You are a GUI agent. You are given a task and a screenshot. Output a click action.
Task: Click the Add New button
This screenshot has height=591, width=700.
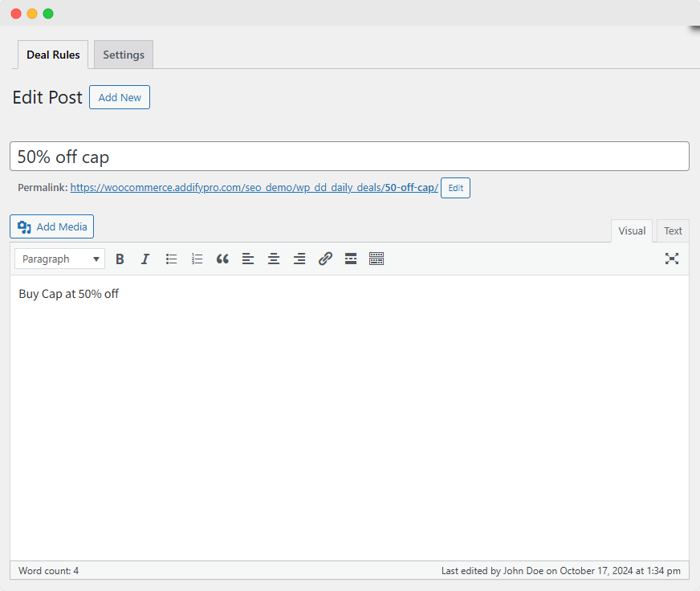(120, 97)
